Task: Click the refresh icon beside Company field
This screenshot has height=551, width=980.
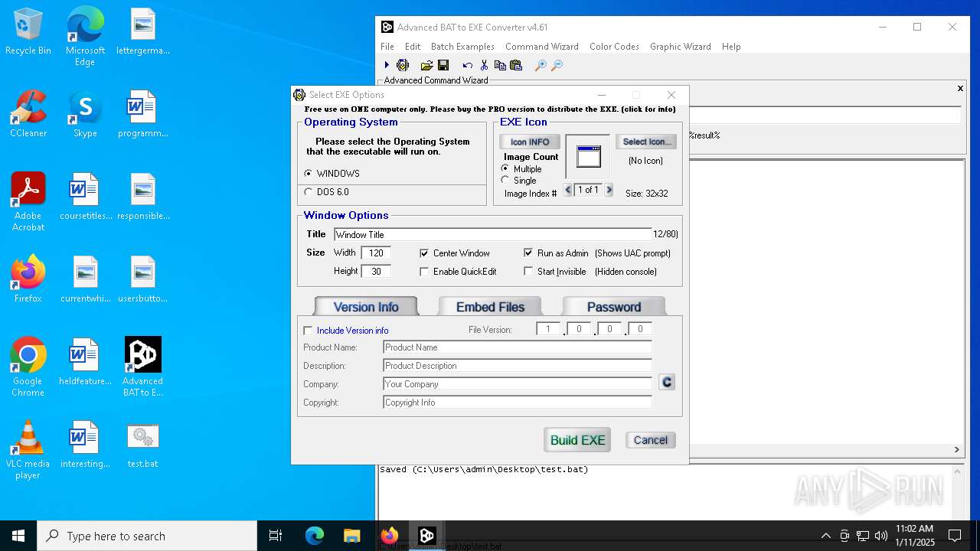Action: (667, 382)
